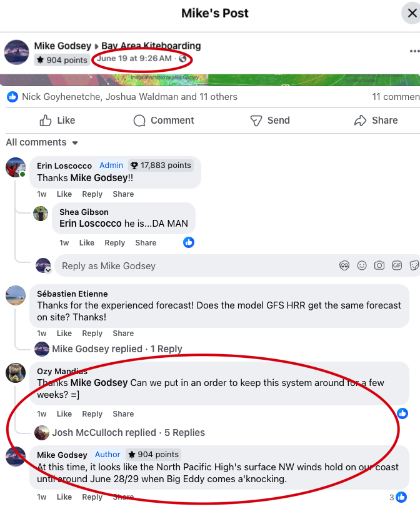Focus the Reply as Mike Godsey field
420x509 pixels.
coord(195,266)
